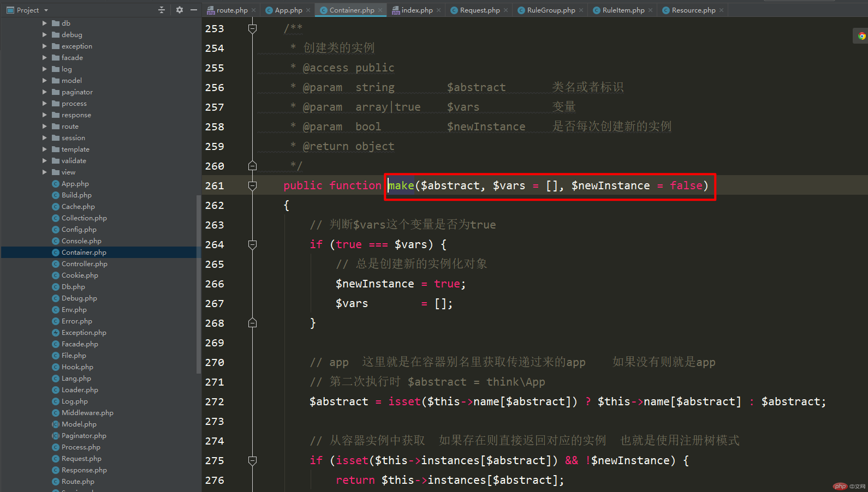
Task: Click the Project panel vertical scrollbar
Action: coord(198,284)
